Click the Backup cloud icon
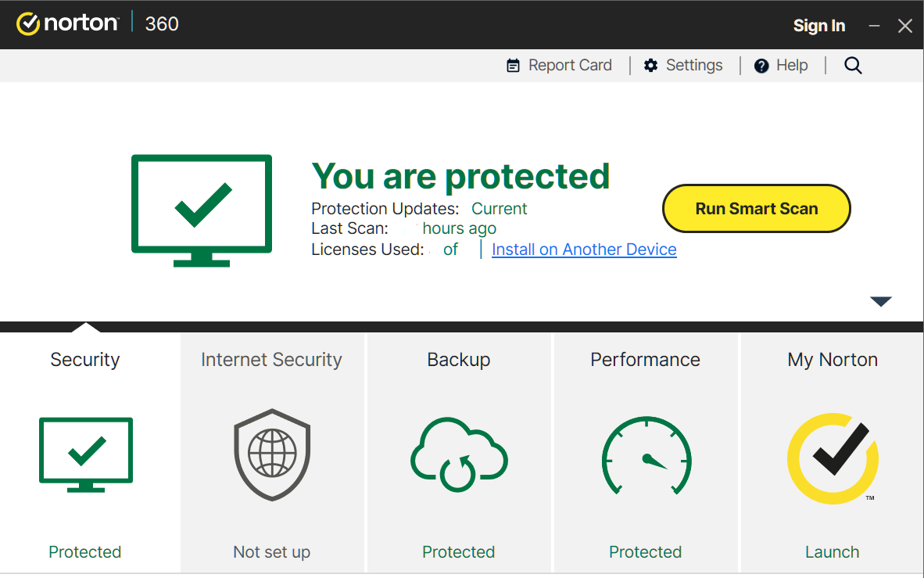 tap(459, 454)
